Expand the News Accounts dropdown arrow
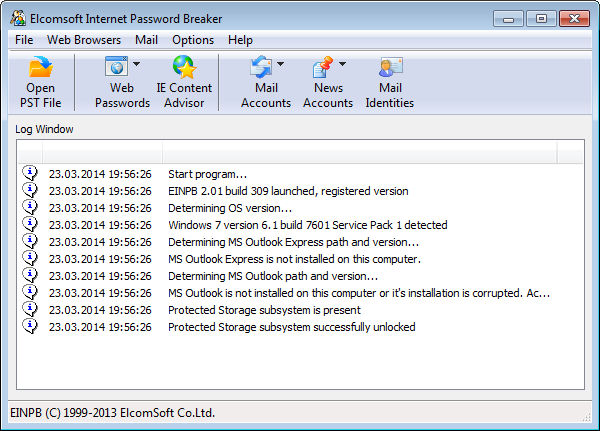Viewport: 600px width, 431px height. [x=342, y=65]
